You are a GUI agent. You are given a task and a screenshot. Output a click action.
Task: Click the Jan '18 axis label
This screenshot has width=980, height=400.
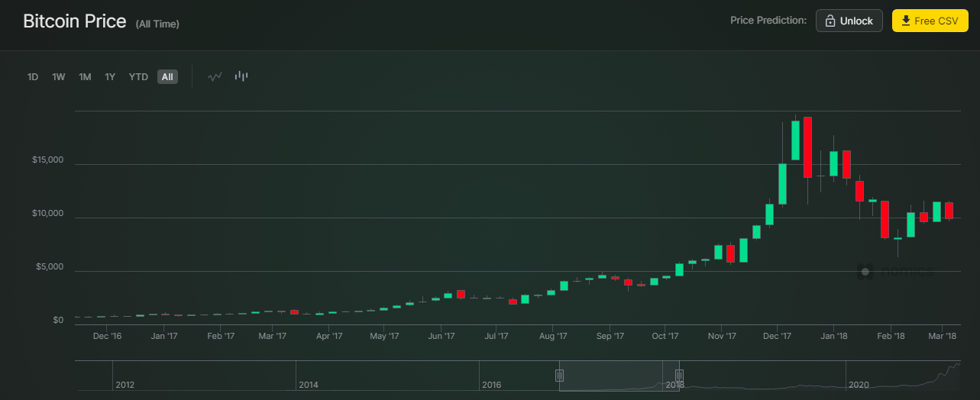834,336
